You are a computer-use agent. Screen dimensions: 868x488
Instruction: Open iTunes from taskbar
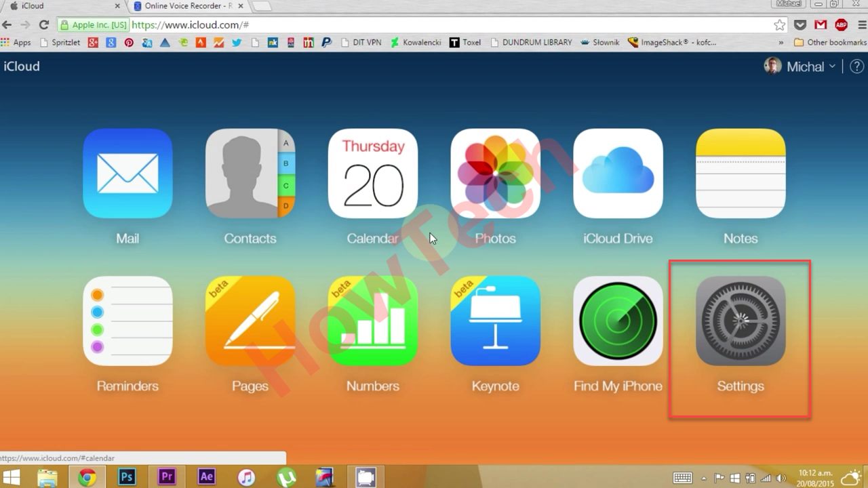[246, 477]
